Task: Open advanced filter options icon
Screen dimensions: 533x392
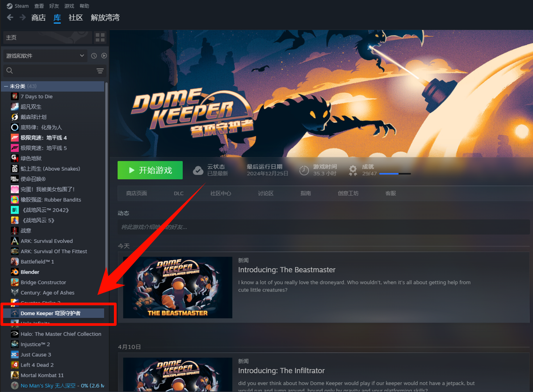Action: coord(100,71)
